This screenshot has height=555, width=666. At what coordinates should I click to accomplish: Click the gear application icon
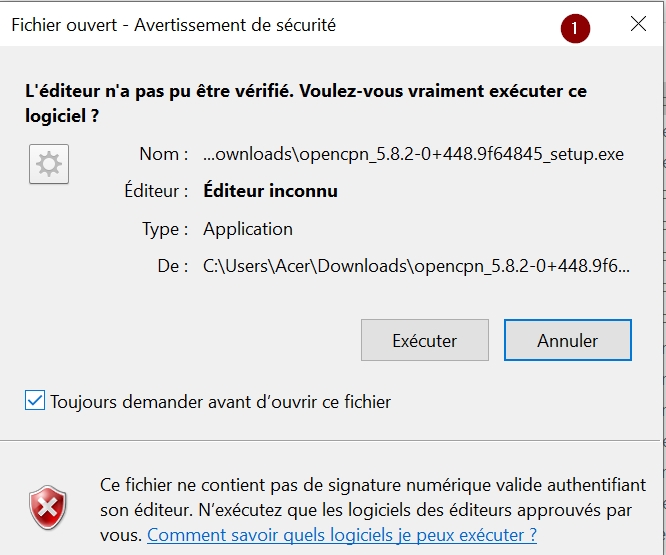click(49, 164)
